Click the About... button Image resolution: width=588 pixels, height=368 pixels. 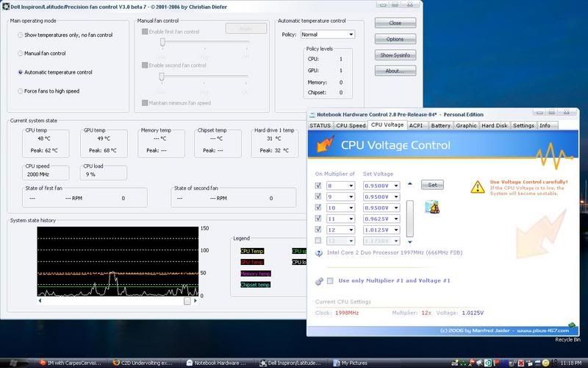point(395,71)
